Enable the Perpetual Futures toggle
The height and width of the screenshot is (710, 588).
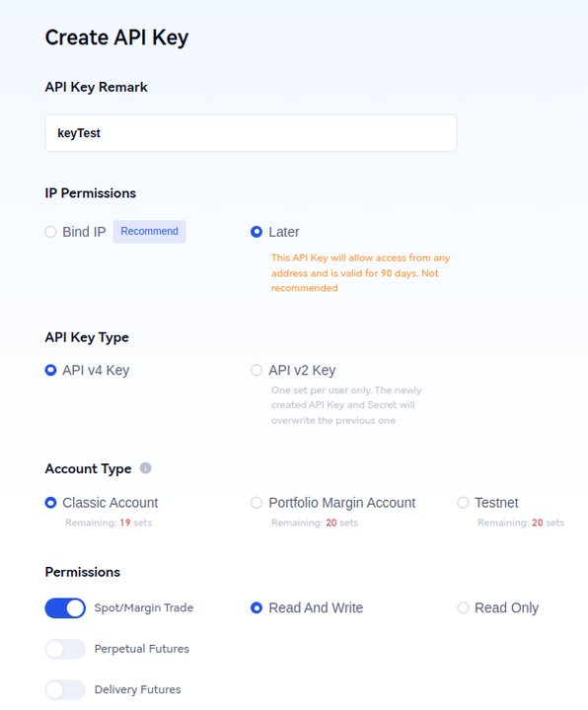pyautogui.click(x=65, y=649)
